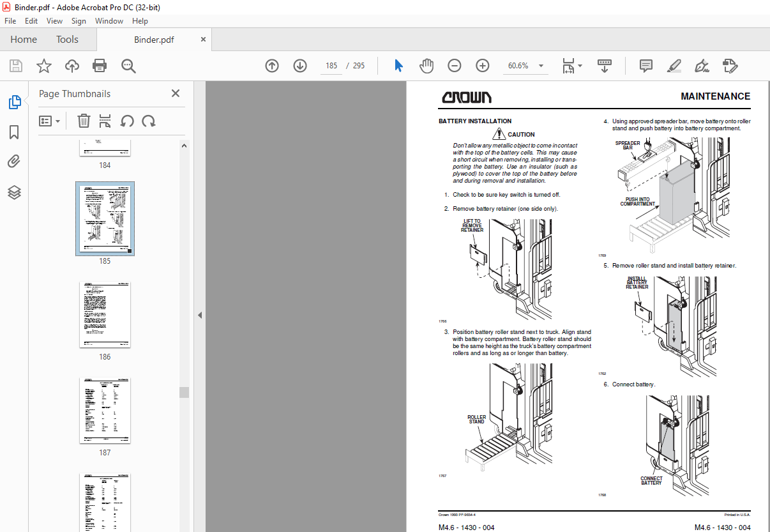The width and height of the screenshot is (770, 532).
Task: Click step 6 'Connect battery.' text
Action: [x=633, y=384]
